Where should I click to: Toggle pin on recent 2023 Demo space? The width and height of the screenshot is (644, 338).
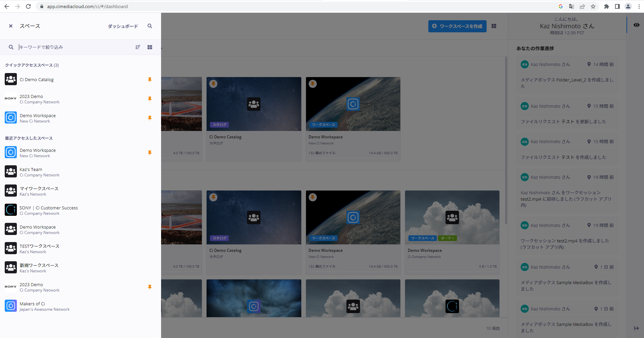[x=150, y=287]
